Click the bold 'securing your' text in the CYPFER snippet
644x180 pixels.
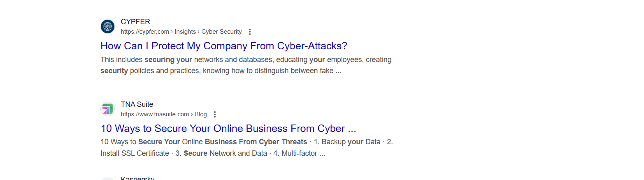[168, 60]
